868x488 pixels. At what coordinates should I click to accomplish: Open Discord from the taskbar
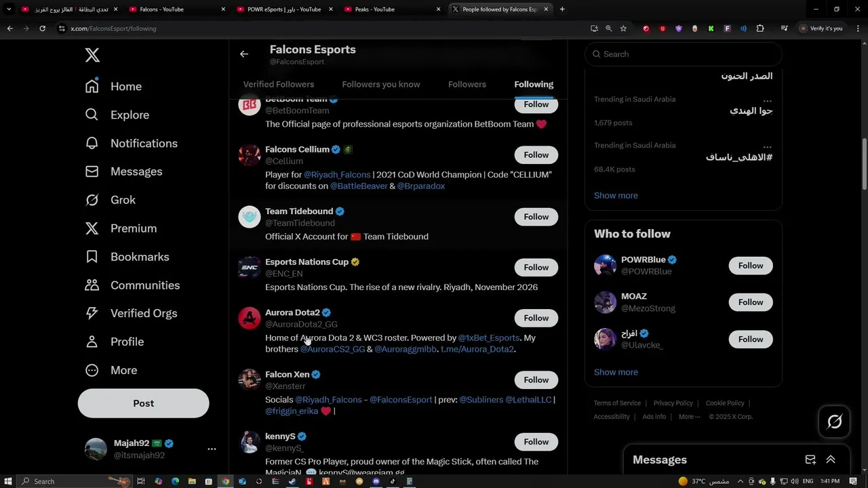[376, 481]
